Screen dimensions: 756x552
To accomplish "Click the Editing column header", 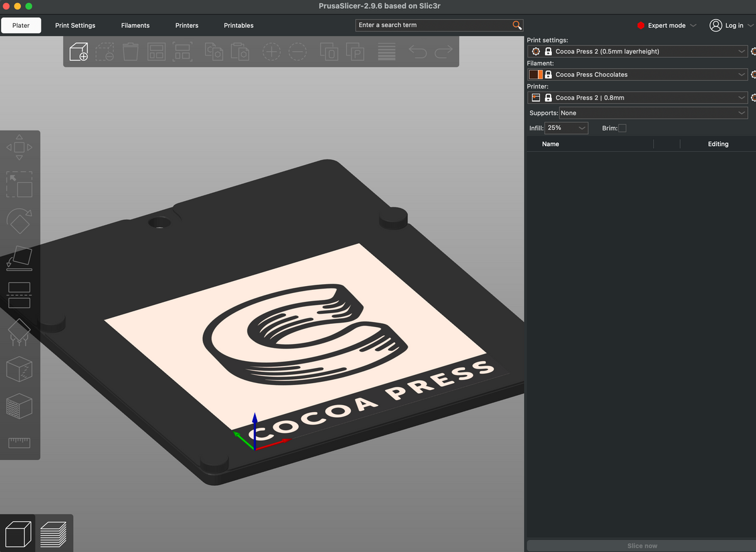I will tap(718, 144).
